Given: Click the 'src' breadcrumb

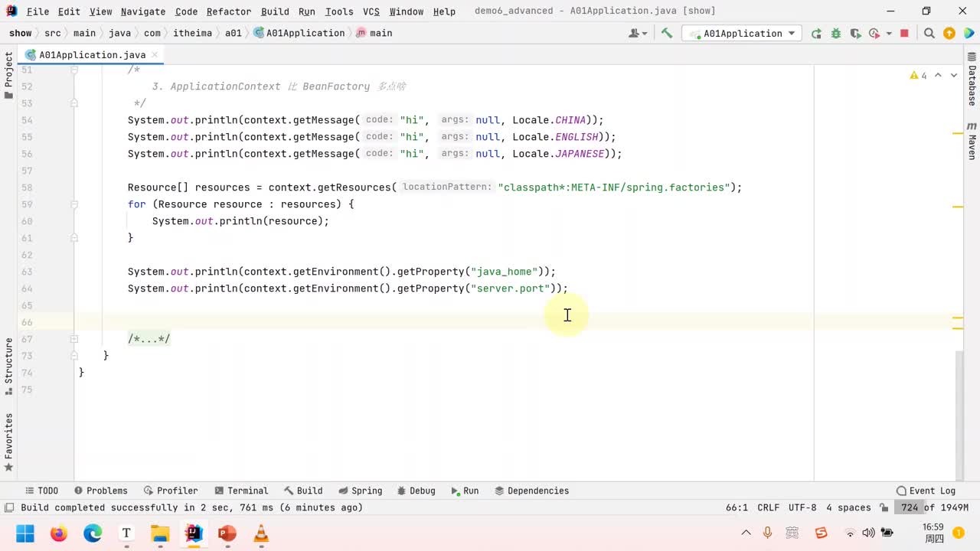Looking at the screenshot, I should [x=52, y=33].
